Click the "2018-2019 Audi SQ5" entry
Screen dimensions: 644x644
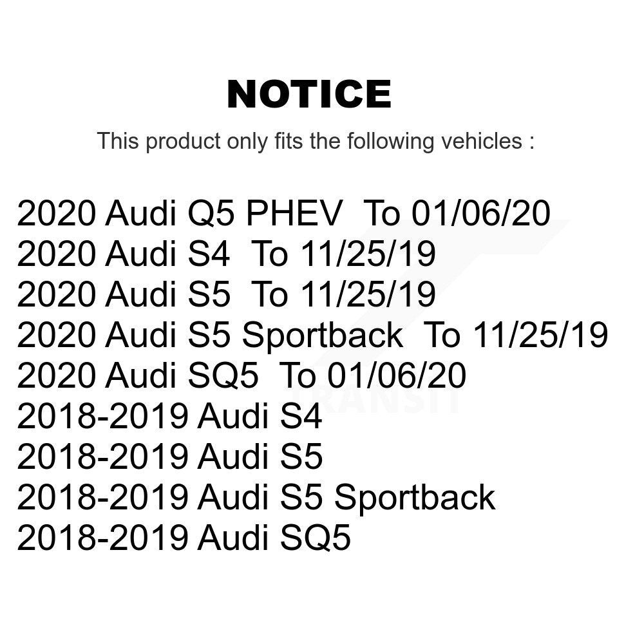point(184,538)
